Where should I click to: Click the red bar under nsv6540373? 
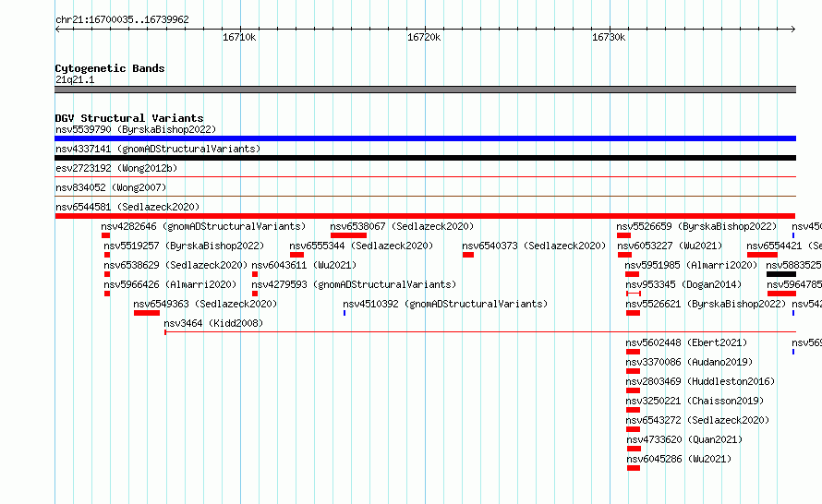pyautogui.click(x=468, y=255)
